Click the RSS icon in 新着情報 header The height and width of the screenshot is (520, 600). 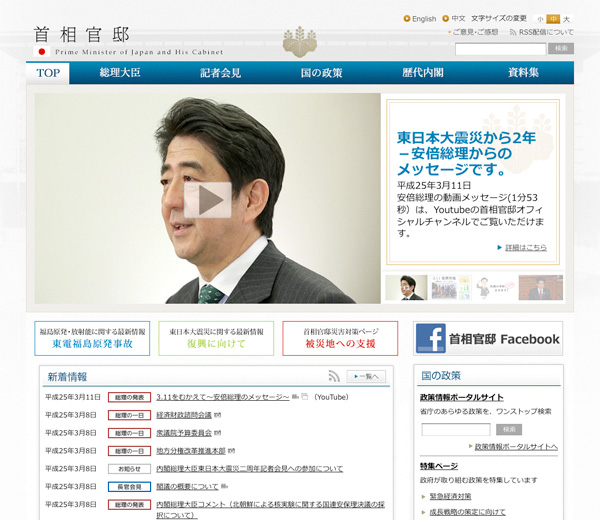[x=334, y=376]
